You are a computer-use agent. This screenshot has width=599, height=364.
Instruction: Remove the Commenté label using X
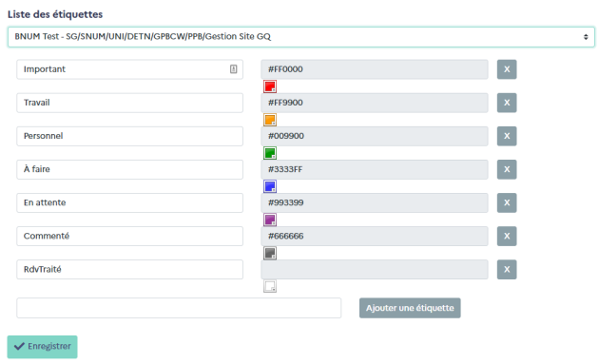pos(507,236)
